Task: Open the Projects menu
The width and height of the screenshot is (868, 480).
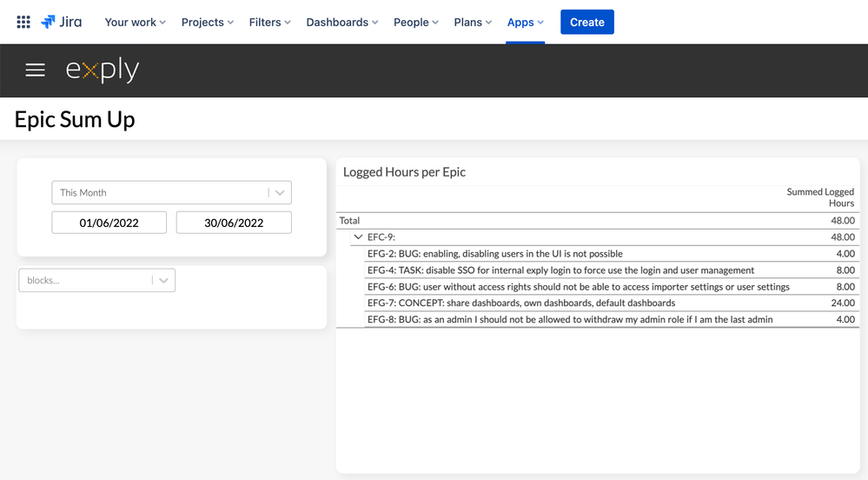Action: (208, 22)
